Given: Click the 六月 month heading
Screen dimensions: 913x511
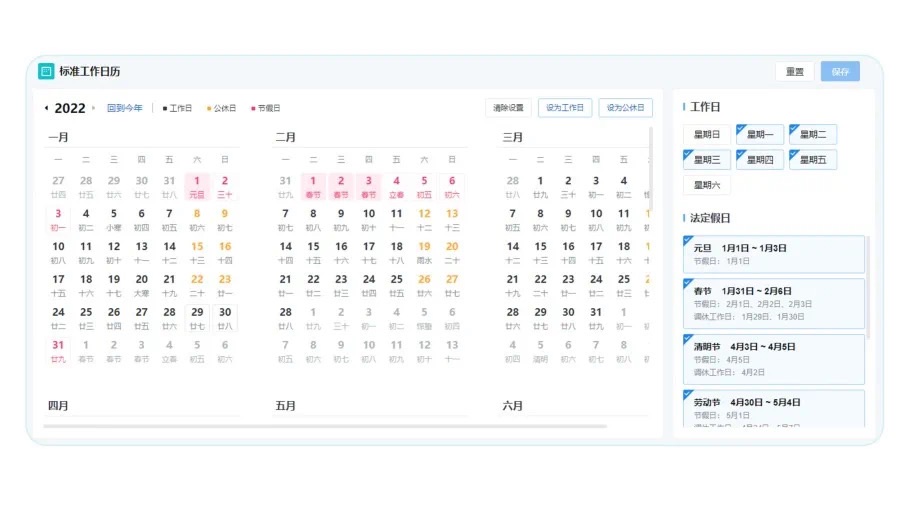Looking at the screenshot, I should click(512, 406).
